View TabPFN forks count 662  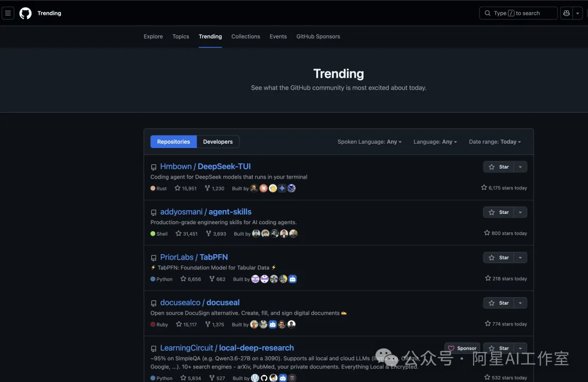point(217,279)
